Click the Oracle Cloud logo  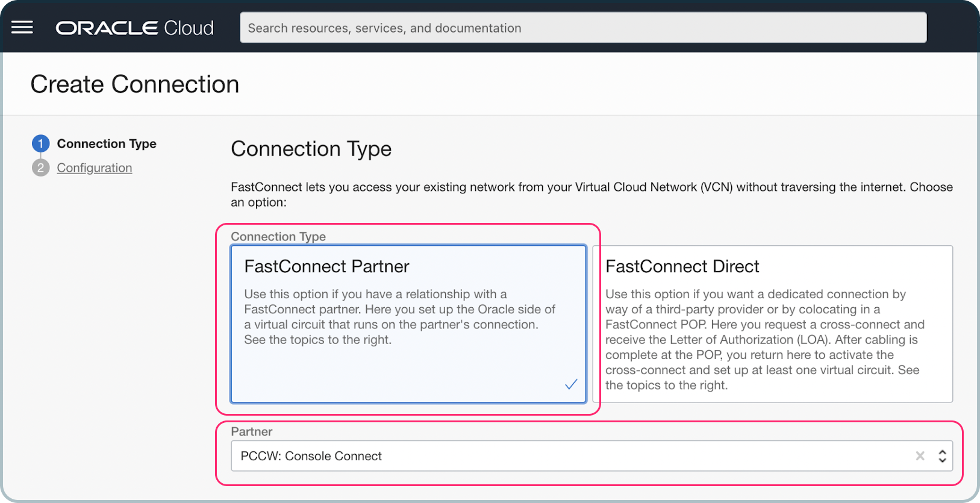[x=134, y=28]
